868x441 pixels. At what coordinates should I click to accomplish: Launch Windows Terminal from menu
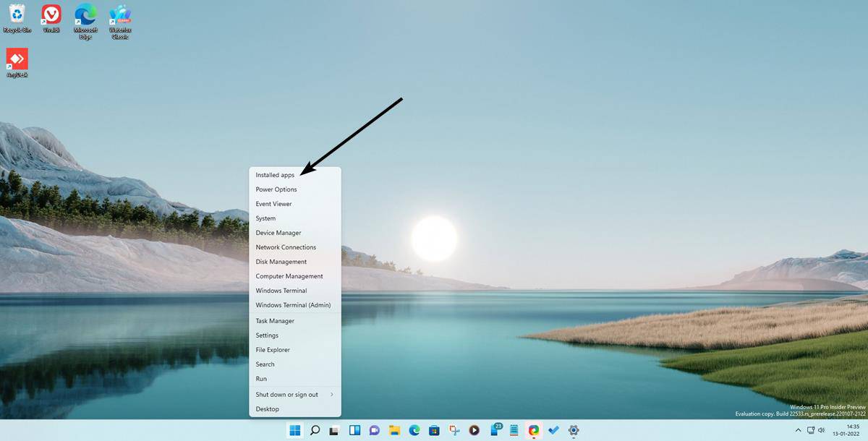tap(295, 291)
